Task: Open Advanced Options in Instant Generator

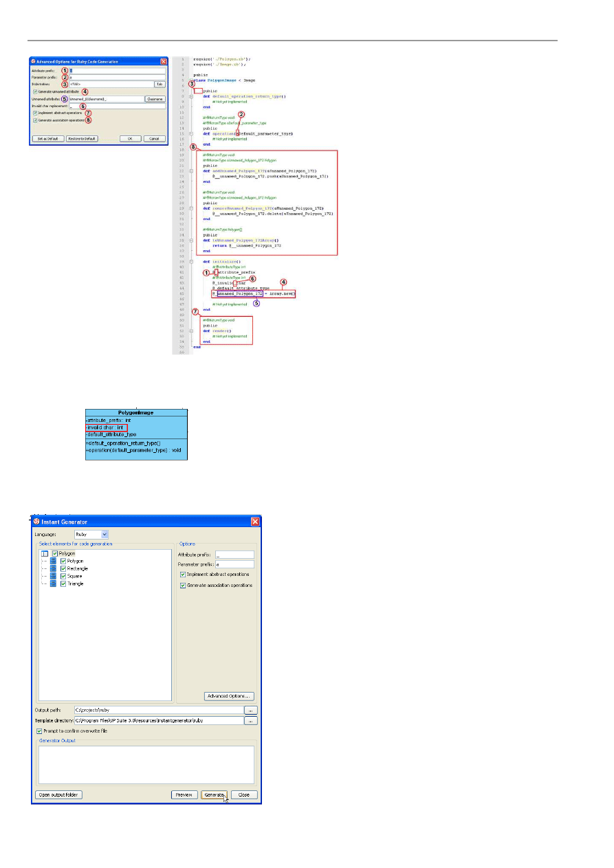Action: 229,696
